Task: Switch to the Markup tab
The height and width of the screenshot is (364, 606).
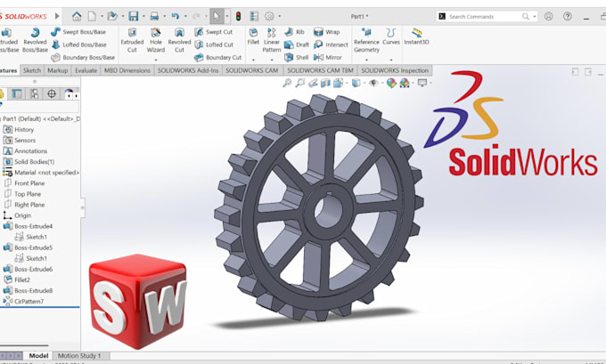Action: tap(58, 70)
